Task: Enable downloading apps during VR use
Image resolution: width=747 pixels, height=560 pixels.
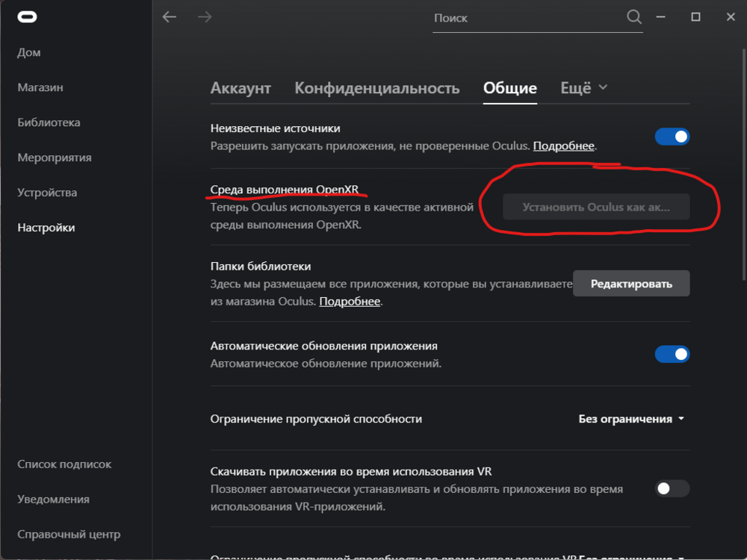Action: point(672,488)
